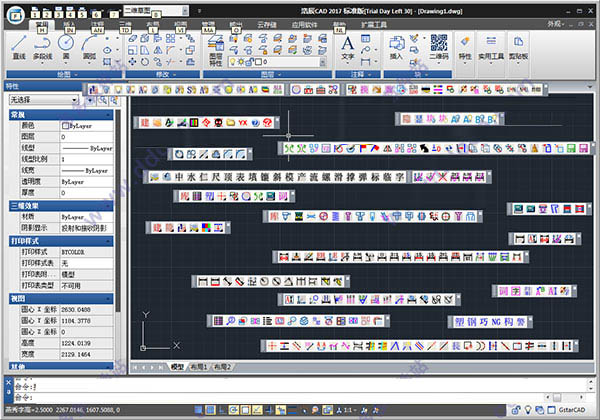The image size is (600, 420).
Task: Close the command line panel
Action: 8,382
